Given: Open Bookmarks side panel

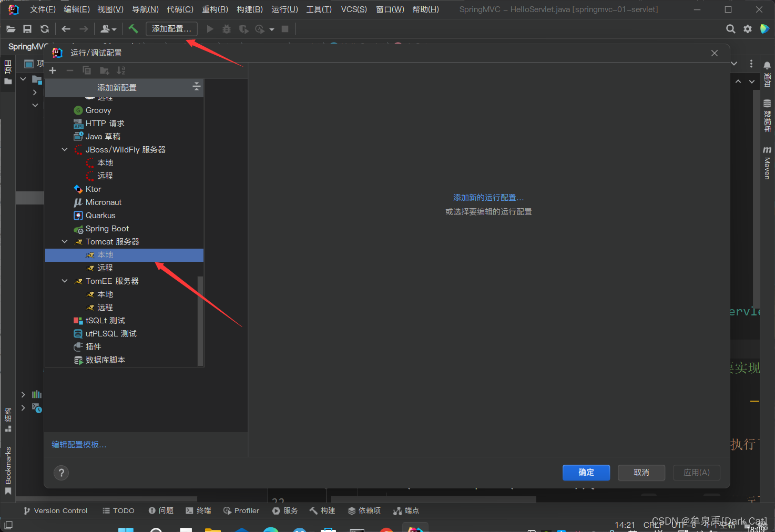Looking at the screenshot, I should [8, 470].
